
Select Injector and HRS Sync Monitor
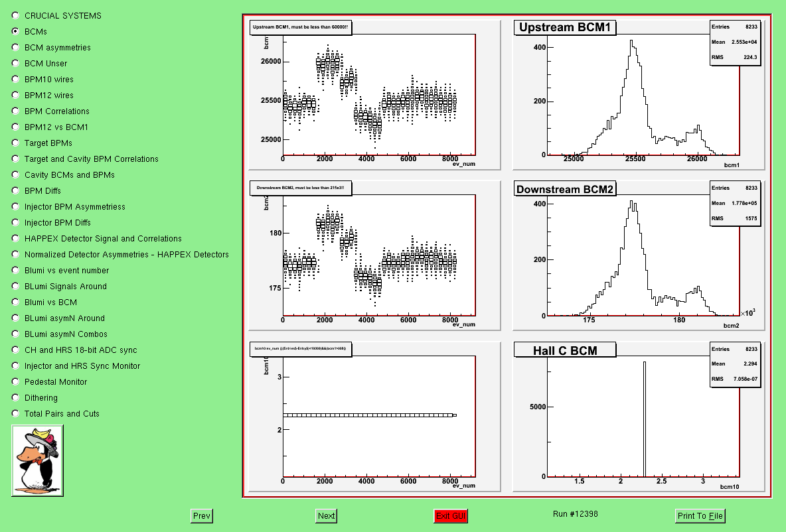click(15, 366)
